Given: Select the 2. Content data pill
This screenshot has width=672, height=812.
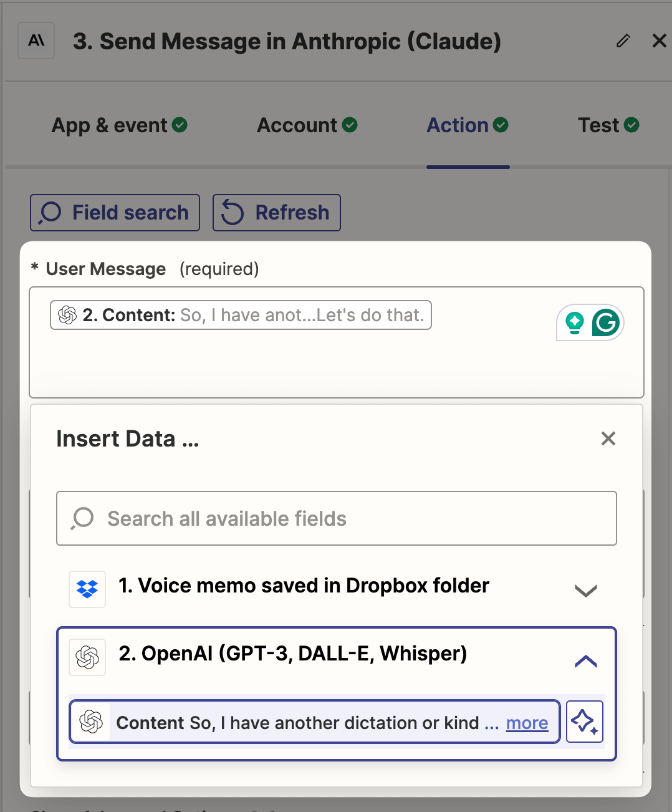Looking at the screenshot, I should pos(241,315).
